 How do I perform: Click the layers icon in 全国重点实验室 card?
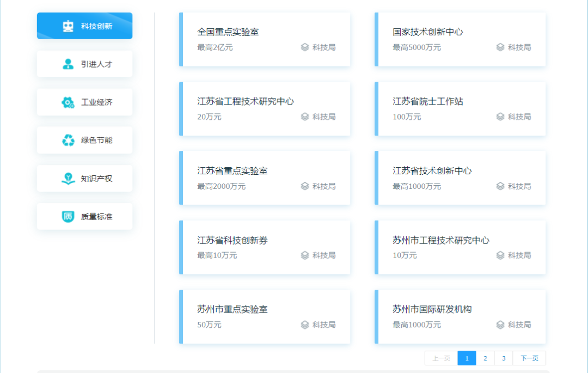pyautogui.click(x=305, y=47)
